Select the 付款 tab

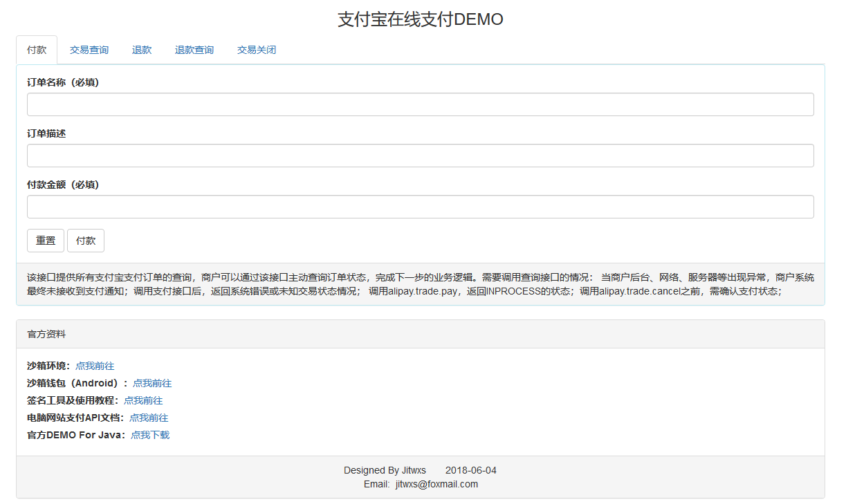[36, 49]
